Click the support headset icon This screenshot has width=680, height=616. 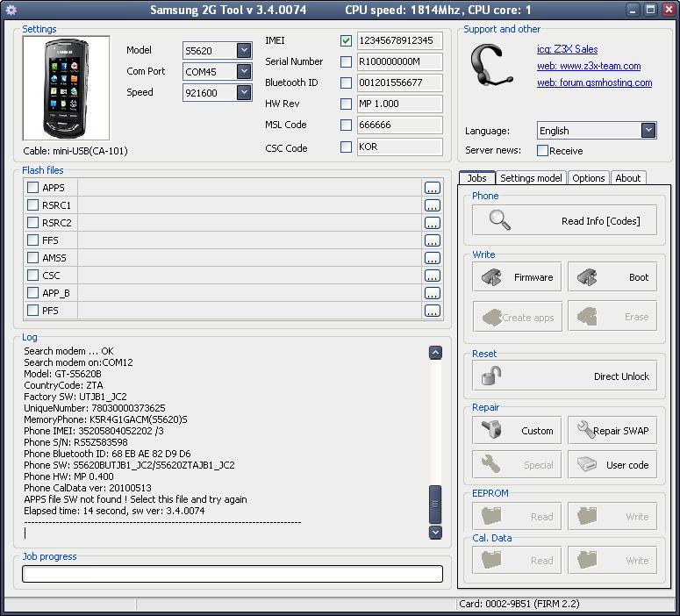click(x=491, y=65)
